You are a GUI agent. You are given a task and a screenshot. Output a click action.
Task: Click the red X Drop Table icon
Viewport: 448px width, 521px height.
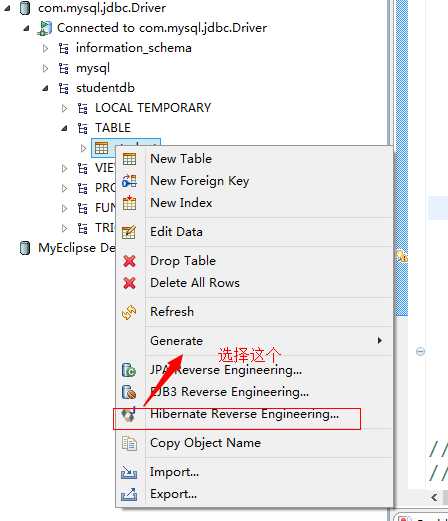(129, 261)
